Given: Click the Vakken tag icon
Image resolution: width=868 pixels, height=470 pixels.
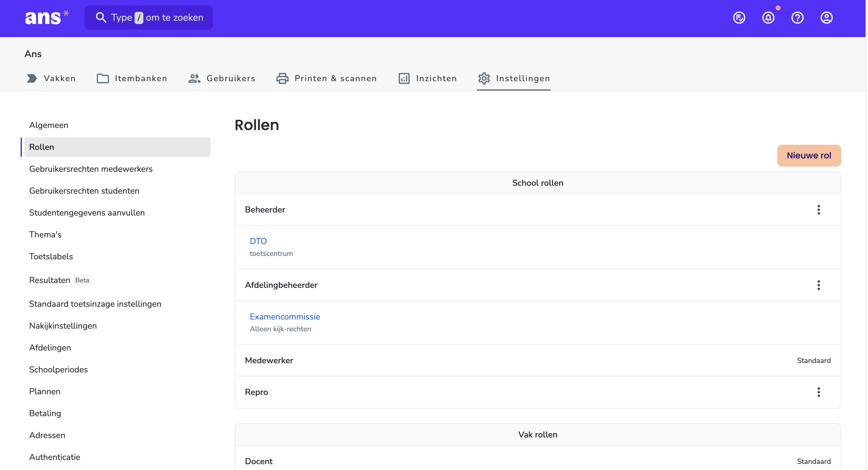Looking at the screenshot, I should click(x=32, y=78).
